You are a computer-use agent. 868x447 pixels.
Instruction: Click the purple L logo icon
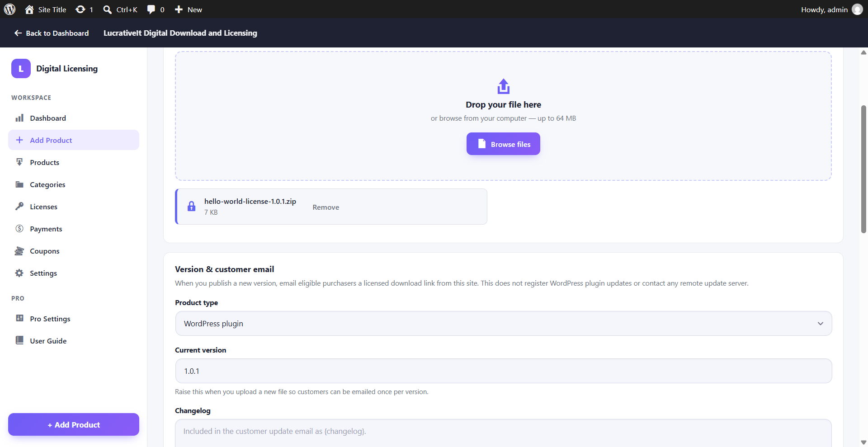pos(21,69)
